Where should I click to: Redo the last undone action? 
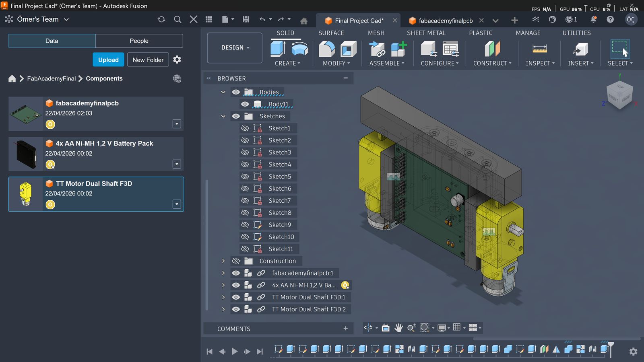281,19
